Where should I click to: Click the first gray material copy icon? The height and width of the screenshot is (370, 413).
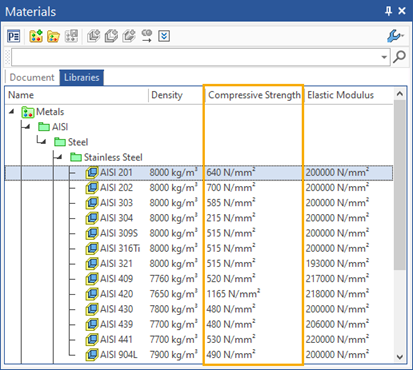[94, 36]
